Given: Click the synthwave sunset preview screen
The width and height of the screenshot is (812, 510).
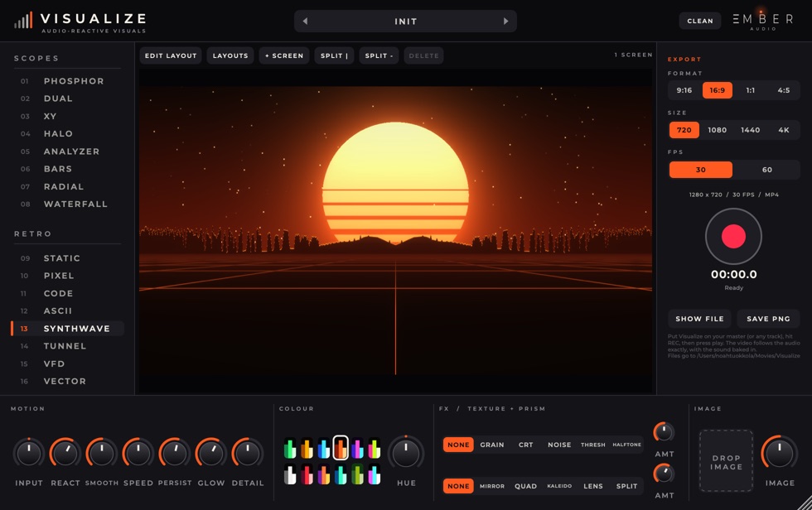Looking at the screenshot, I should (x=396, y=231).
